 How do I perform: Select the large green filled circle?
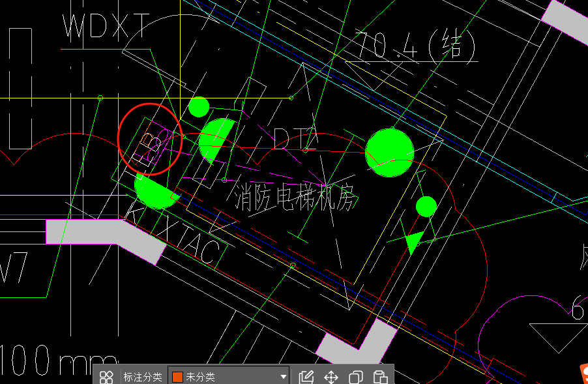[x=390, y=153]
